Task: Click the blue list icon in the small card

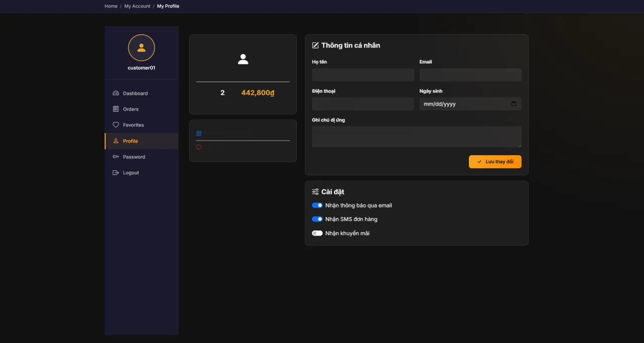Action: point(199,133)
